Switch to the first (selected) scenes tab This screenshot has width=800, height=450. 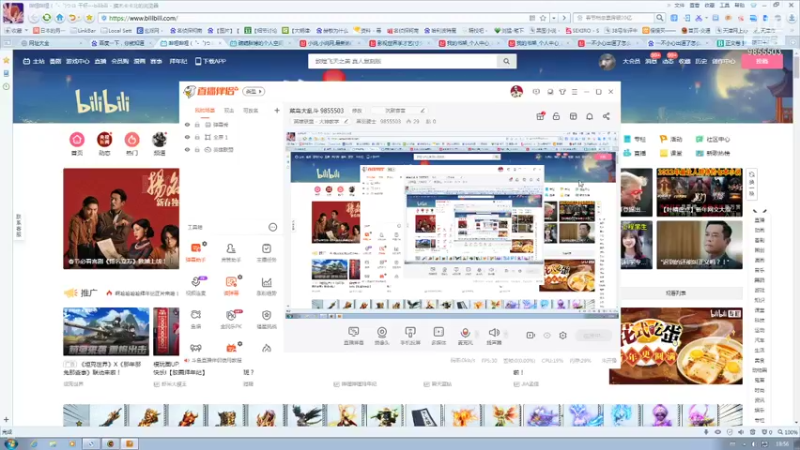[205, 110]
